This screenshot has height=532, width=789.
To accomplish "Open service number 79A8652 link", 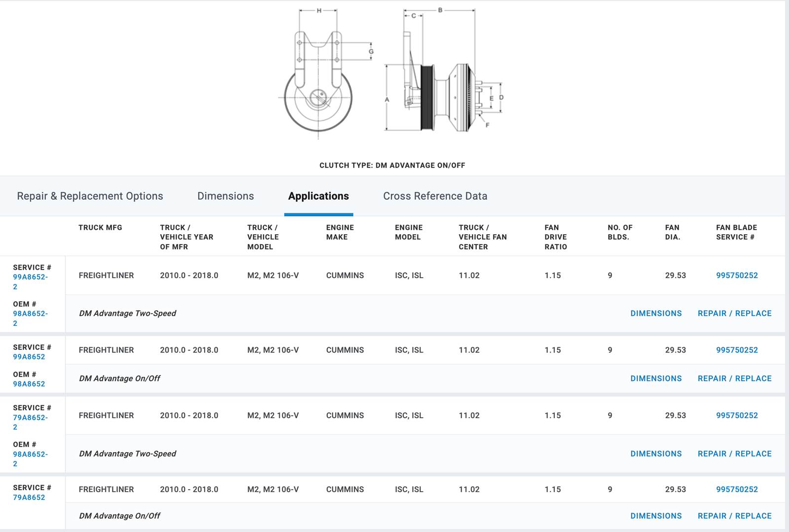I will 29,497.
